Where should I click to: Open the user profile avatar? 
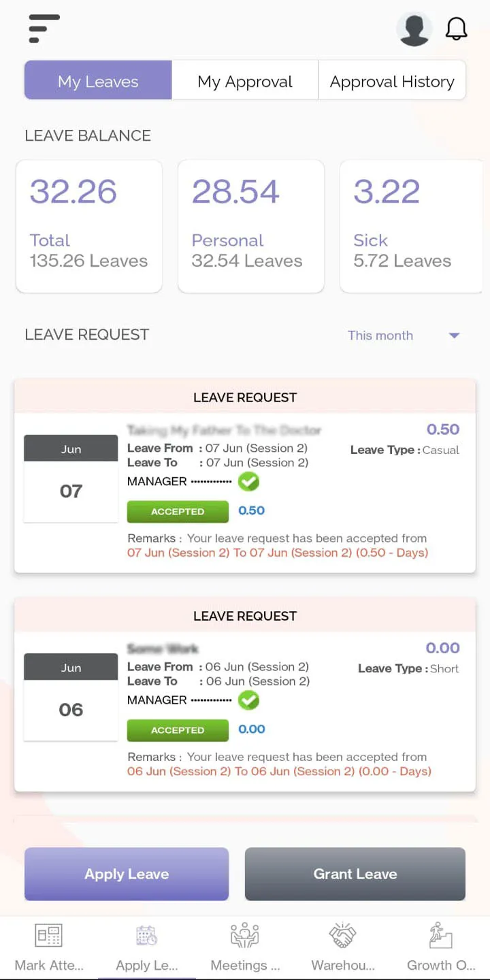coord(414,29)
